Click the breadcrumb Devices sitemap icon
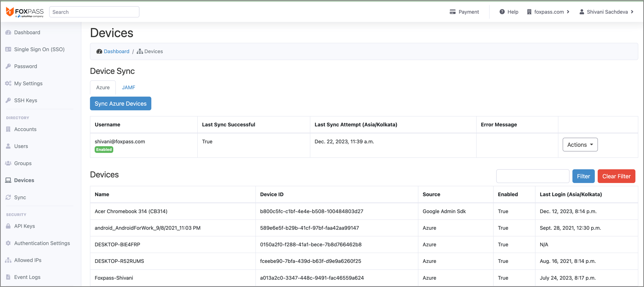The image size is (644, 287). pyautogui.click(x=140, y=52)
